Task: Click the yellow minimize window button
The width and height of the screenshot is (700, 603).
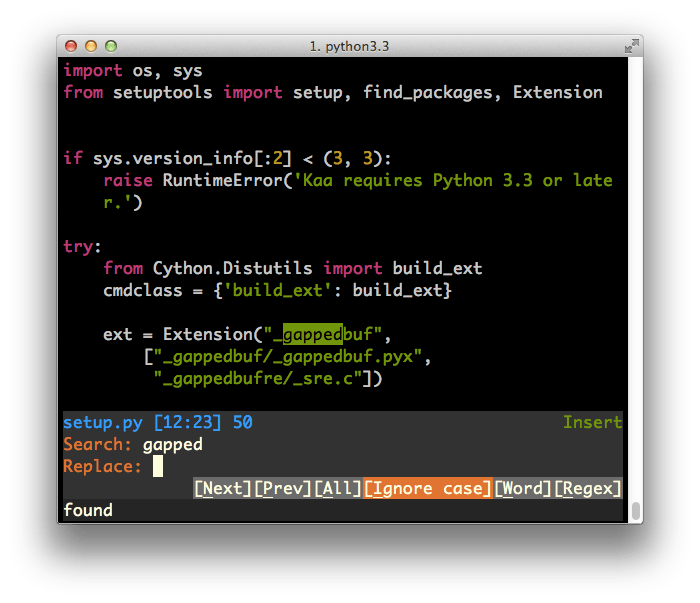Action: (91, 46)
